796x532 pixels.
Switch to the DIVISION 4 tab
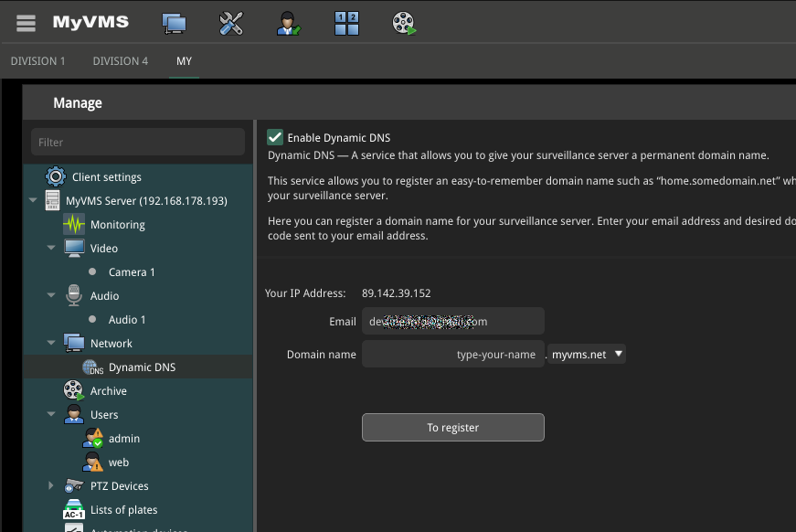(x=120, y=61)
